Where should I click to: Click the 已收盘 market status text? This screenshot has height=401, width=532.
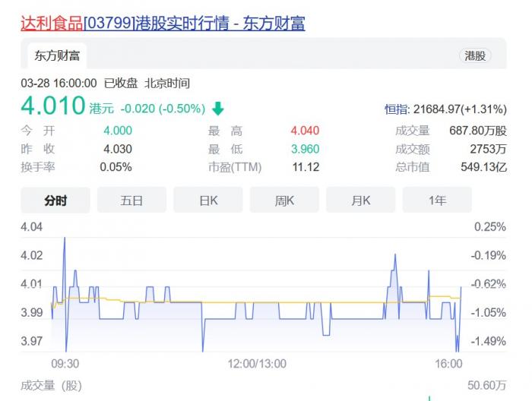[x=120, y=83]
